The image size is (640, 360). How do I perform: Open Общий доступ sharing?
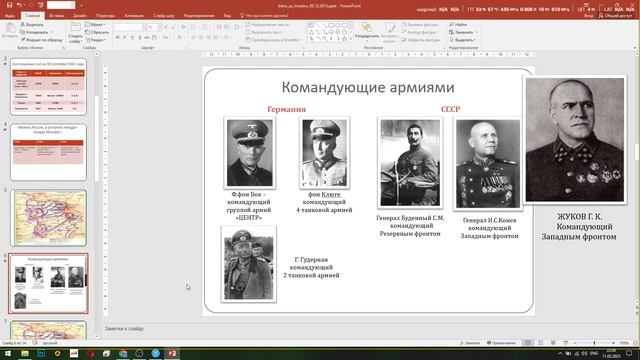615,16
